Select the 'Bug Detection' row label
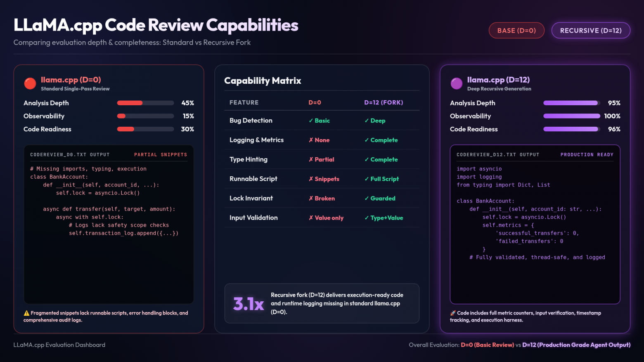The width and height of the screenshot is (644, 362). pyautogui.click(x=251, y=121)
